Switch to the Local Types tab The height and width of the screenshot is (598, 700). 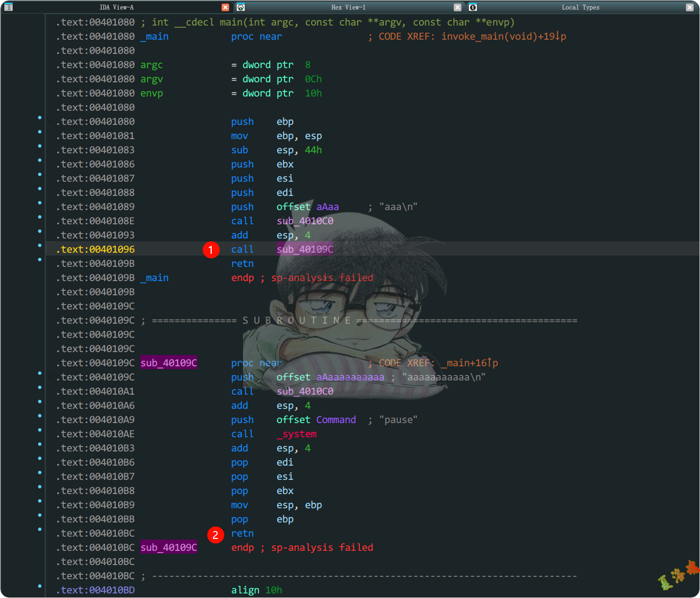coord(580,7)
